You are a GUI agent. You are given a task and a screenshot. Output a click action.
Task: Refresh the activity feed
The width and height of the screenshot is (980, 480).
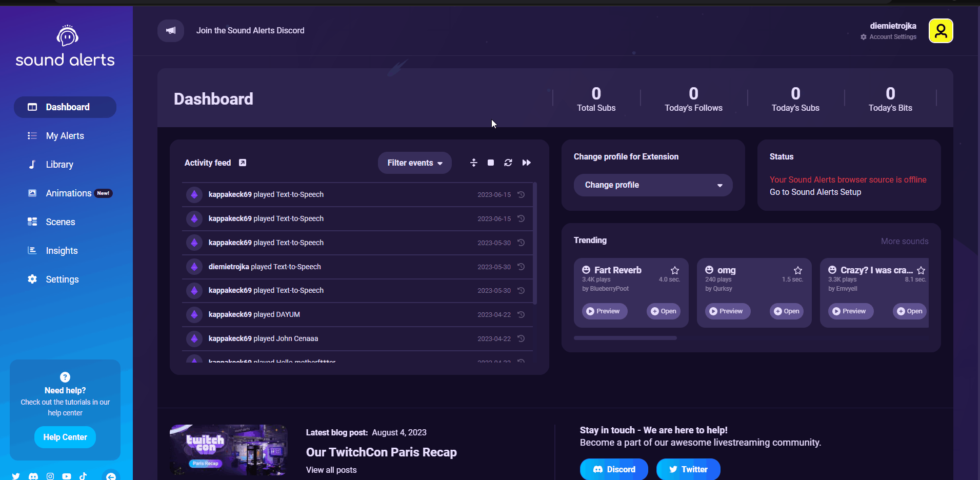pyautogui.click(x=508, y=163)
